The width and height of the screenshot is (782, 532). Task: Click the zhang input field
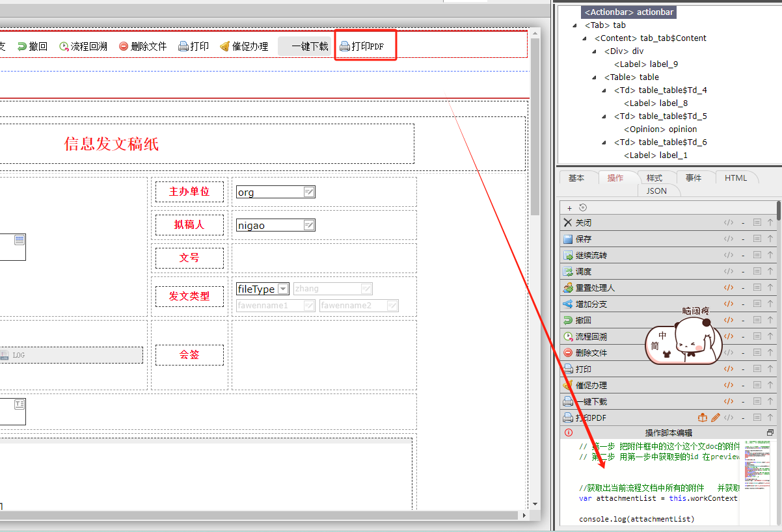point(332,289)
